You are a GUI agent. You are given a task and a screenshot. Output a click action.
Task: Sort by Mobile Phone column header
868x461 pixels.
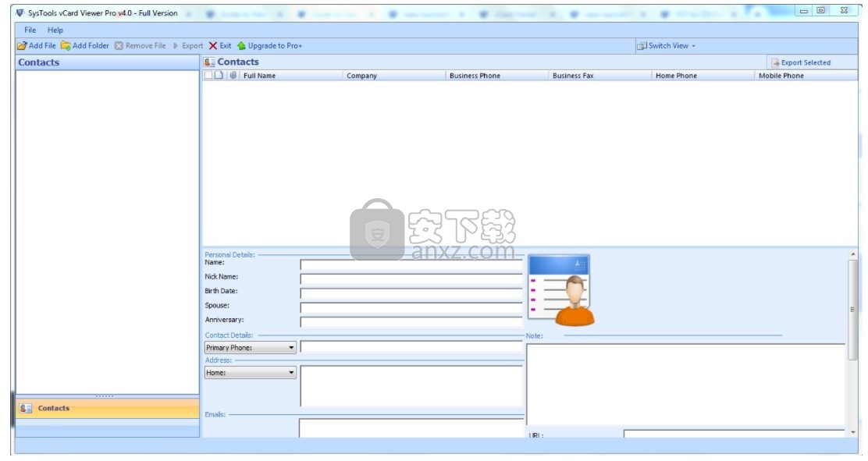click(x=806, y=76)
